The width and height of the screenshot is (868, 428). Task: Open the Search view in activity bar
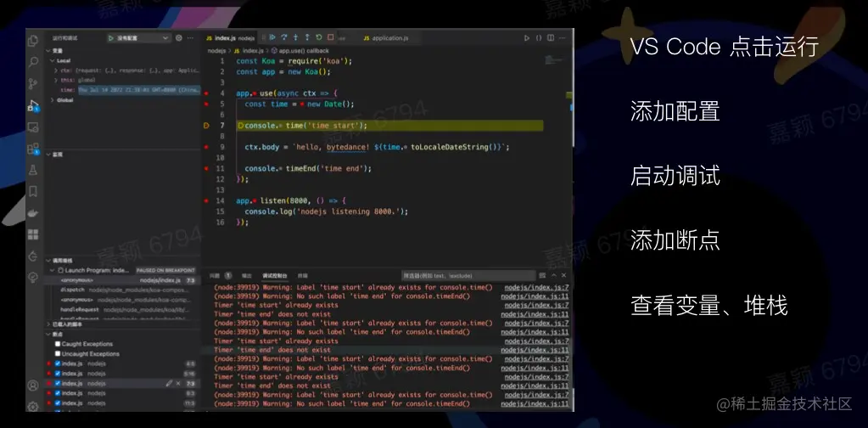tap(33, 61)
